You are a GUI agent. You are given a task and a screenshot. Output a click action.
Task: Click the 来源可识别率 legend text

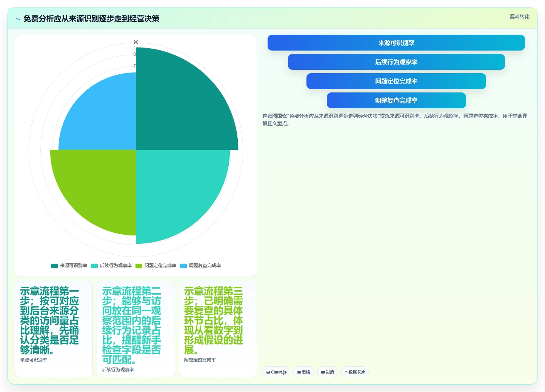74,266
